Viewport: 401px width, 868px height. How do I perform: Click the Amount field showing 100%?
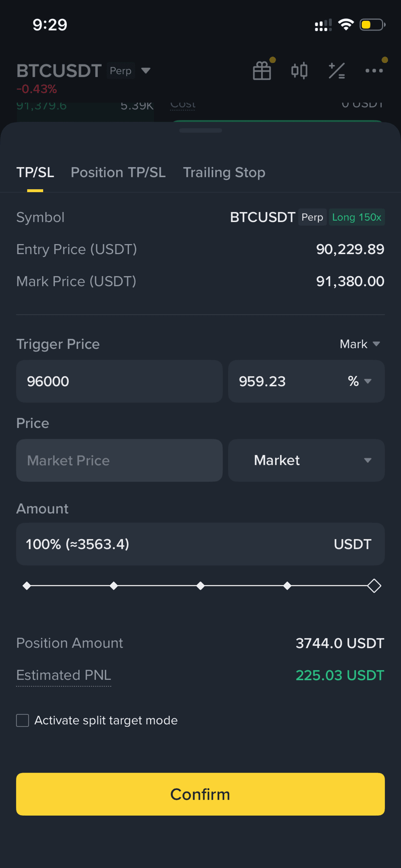click(174, 544)
